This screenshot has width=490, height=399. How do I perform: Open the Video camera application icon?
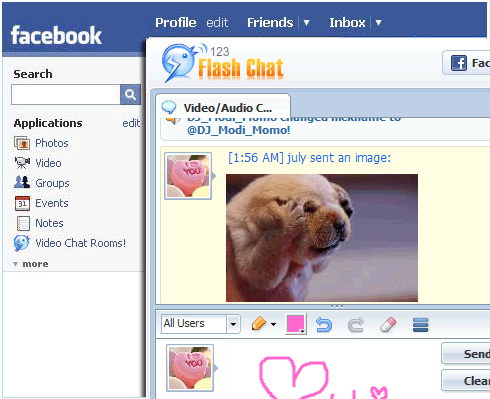22,163
